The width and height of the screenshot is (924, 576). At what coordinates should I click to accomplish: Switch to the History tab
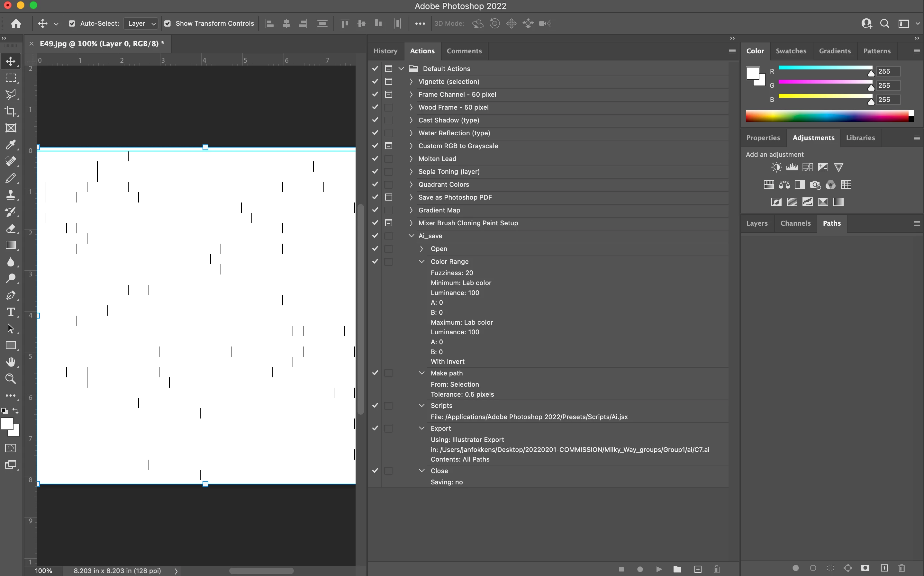click(385, 51)
